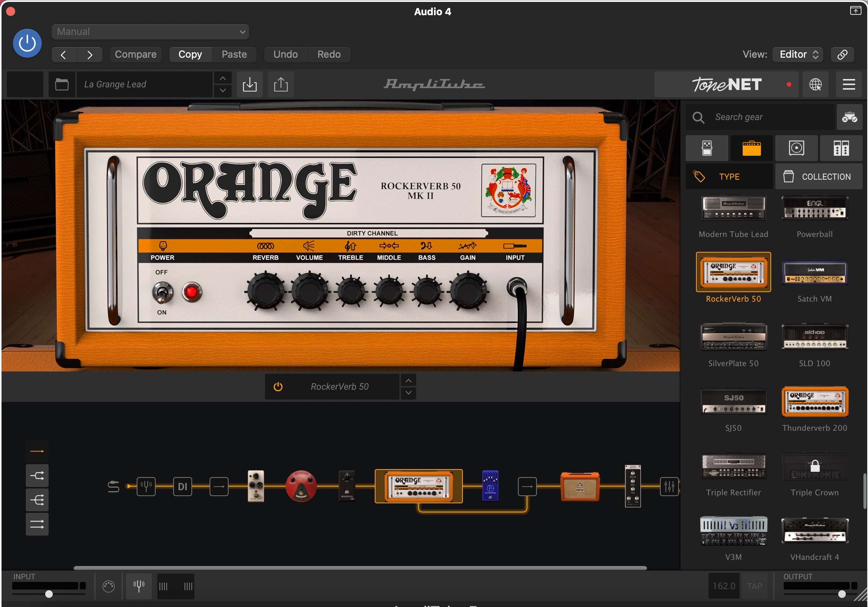
Task: Click the Paste button
Action: coord(234,54)
